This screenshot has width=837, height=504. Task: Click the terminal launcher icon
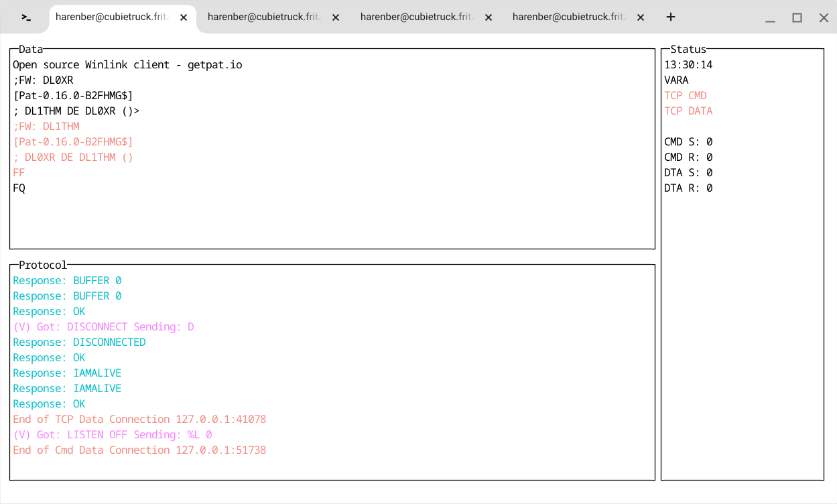tap(24, 17)
